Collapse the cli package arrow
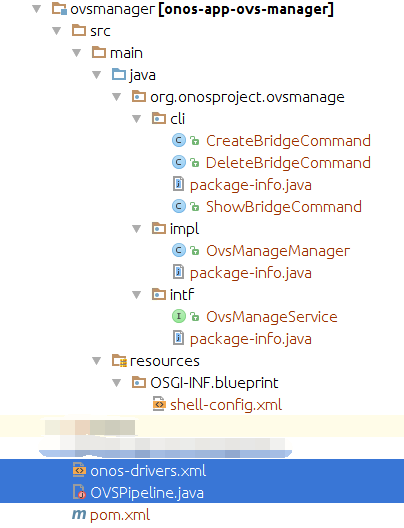This screenshot has height=528, width=404. click(x=137, y=119)
